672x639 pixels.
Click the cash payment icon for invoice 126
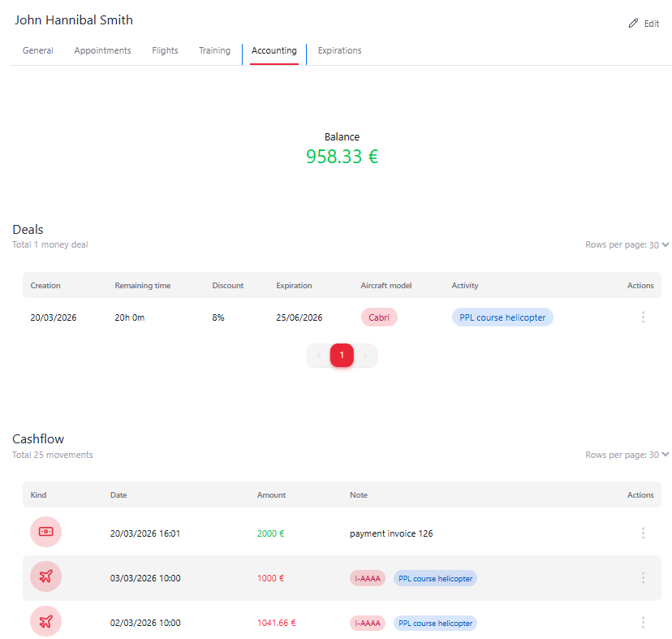(x=45, y=532)
